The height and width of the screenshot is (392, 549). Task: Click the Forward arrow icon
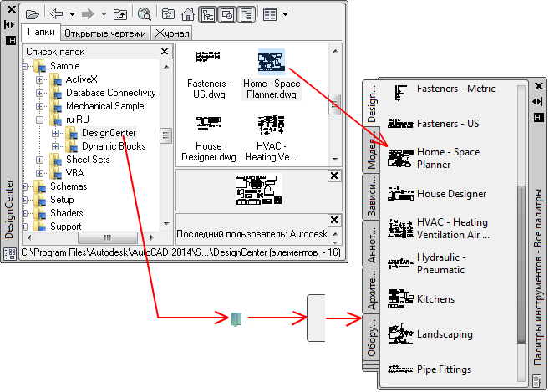88,14
